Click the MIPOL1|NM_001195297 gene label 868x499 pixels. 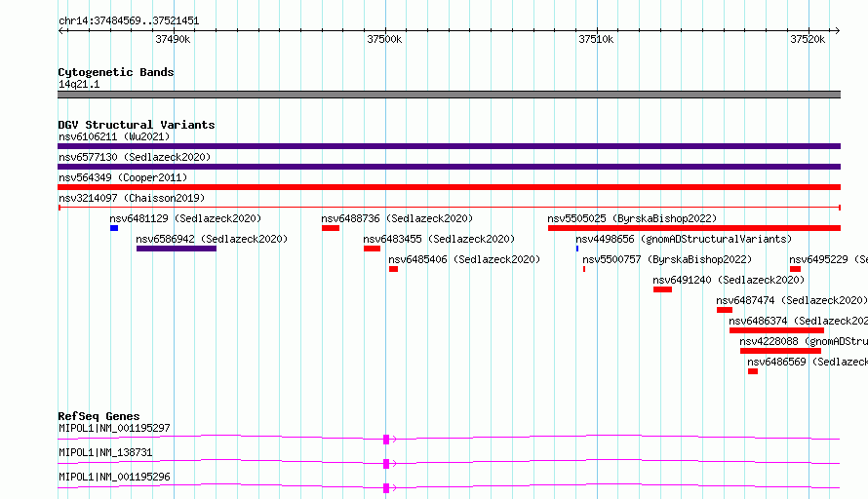pyautogui.click(x=114, y=428)
